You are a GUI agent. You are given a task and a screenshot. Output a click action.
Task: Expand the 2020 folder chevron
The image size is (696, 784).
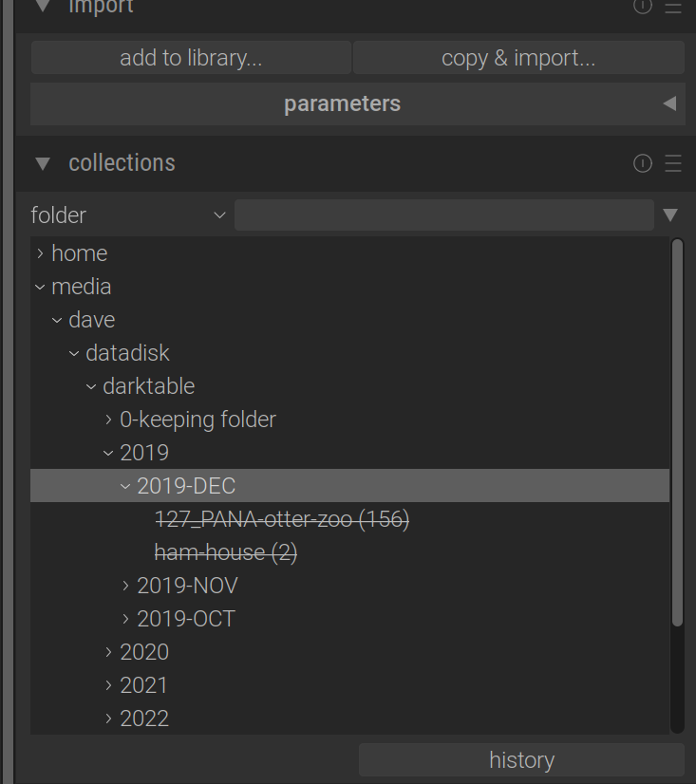point(109,652)
